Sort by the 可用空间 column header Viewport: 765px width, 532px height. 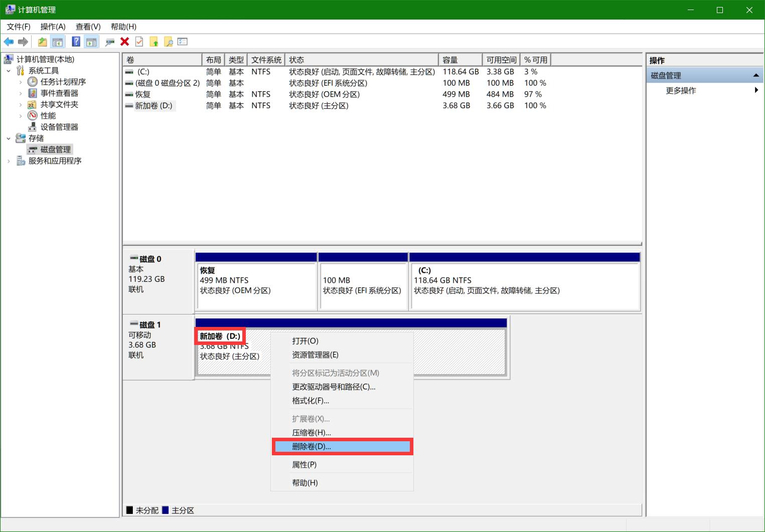coord(501,60)
